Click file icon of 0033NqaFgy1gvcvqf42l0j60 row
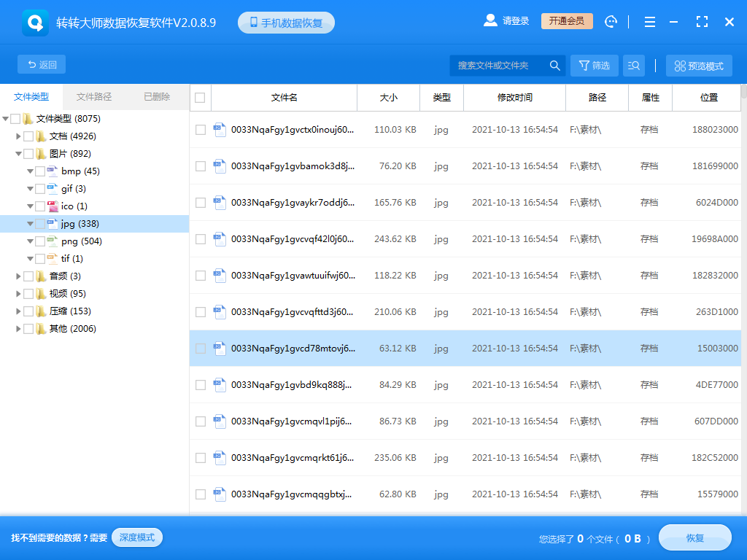747x560 pixels. click(x=220, y=238)
